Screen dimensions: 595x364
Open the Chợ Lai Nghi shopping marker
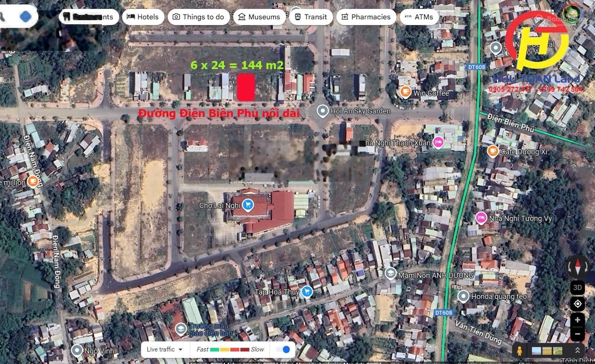click(x=248, y=205)
